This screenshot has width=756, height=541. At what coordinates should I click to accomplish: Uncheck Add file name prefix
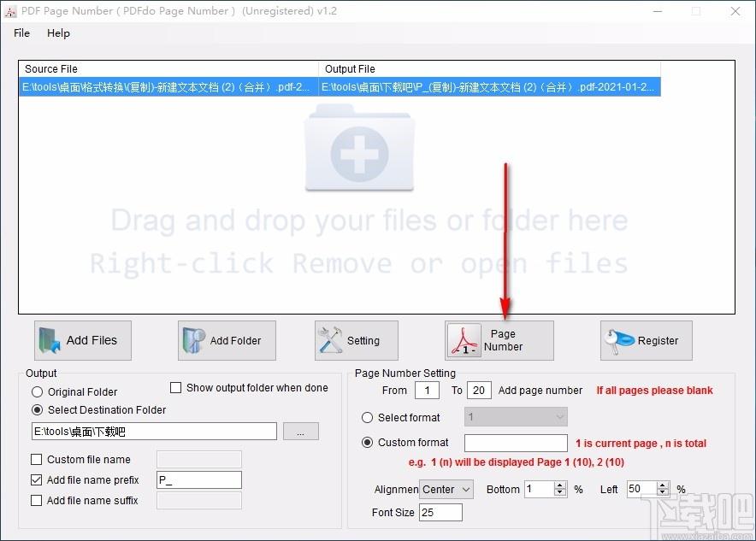[x=36, y=479]
